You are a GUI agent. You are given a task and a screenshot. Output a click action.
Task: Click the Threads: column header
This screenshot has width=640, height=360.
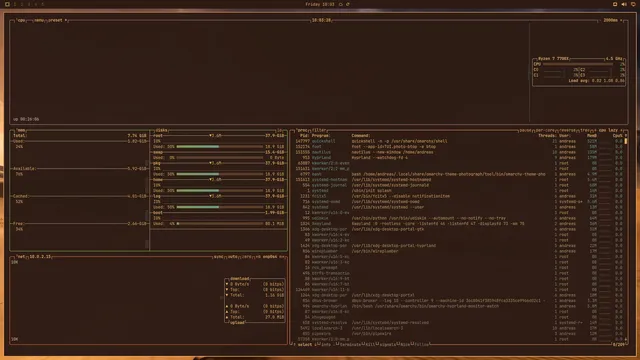(x=547, y=136)
